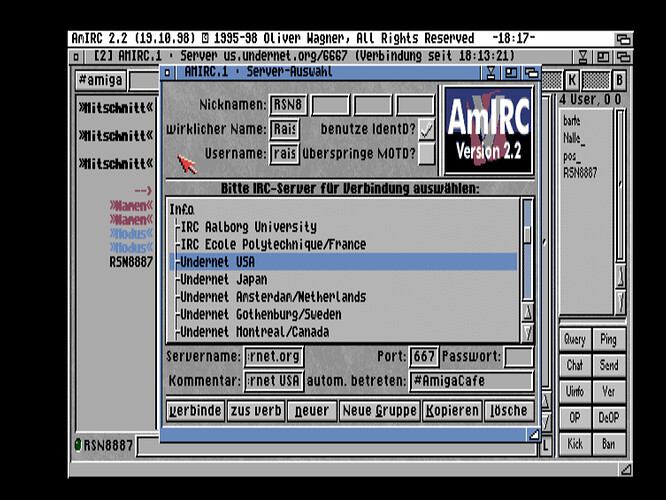Click the server list scrollbar thumb
The width and height of the screenshot is (666, 500).
(x=527, y=234)
